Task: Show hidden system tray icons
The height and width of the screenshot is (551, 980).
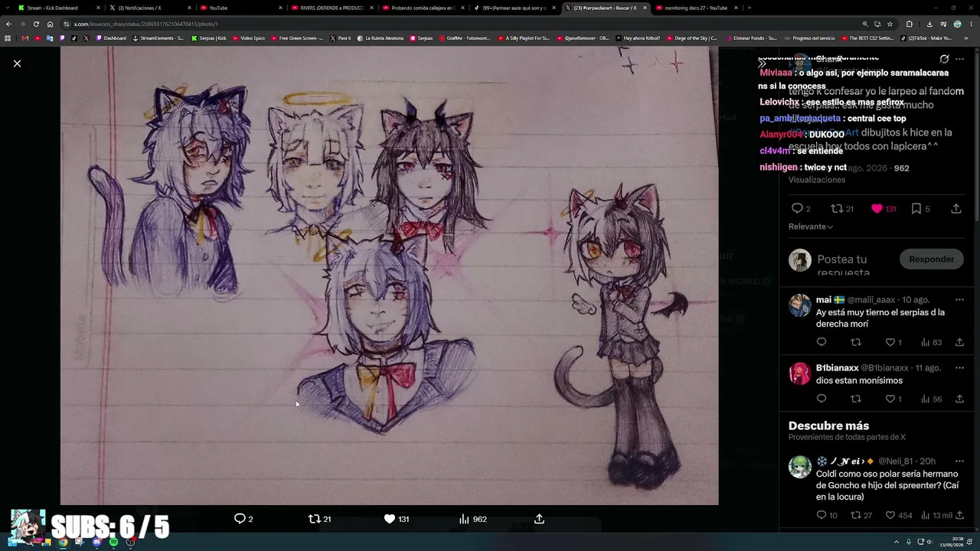Action: point(897,542)
